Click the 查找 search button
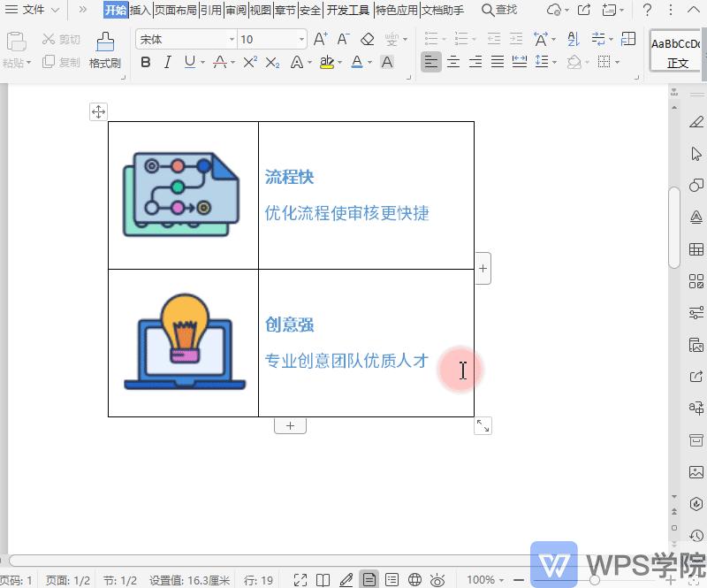Image resolution: width=707 pixels, height=588 pixels. click(x=499, y=11)
